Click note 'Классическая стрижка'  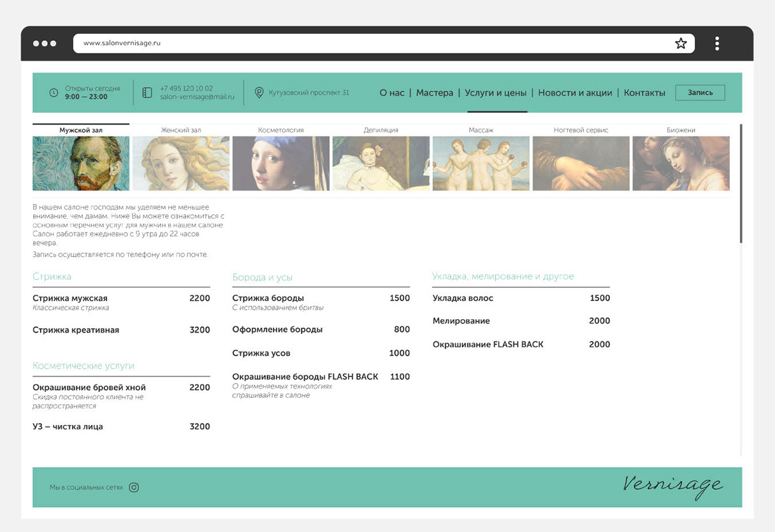coord(71,308)
